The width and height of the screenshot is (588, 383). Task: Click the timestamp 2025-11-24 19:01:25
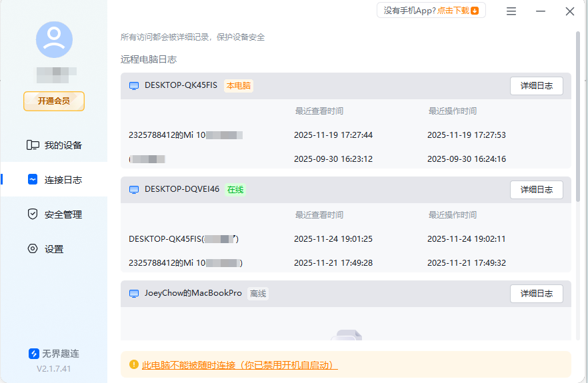(x=333, y=238)
